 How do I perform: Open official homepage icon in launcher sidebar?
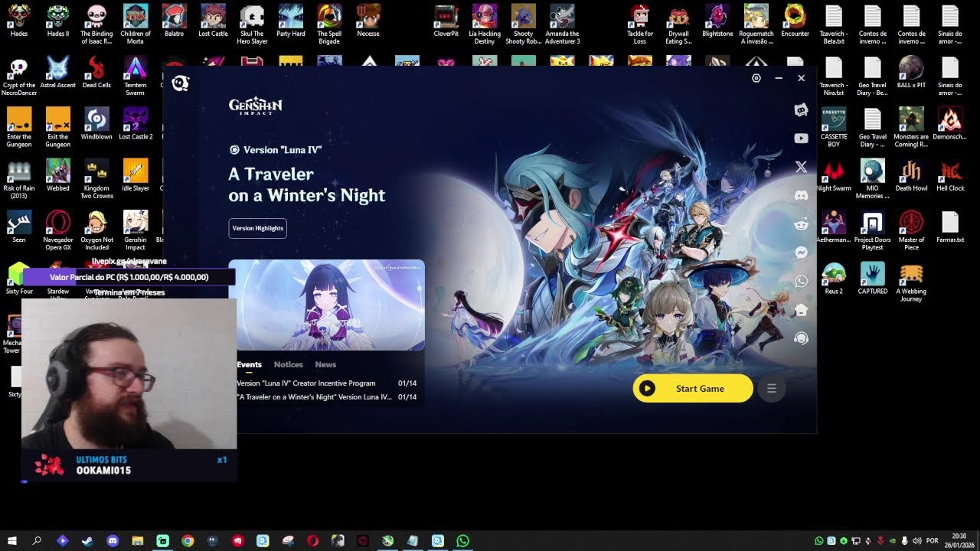[x=801, y=310]
